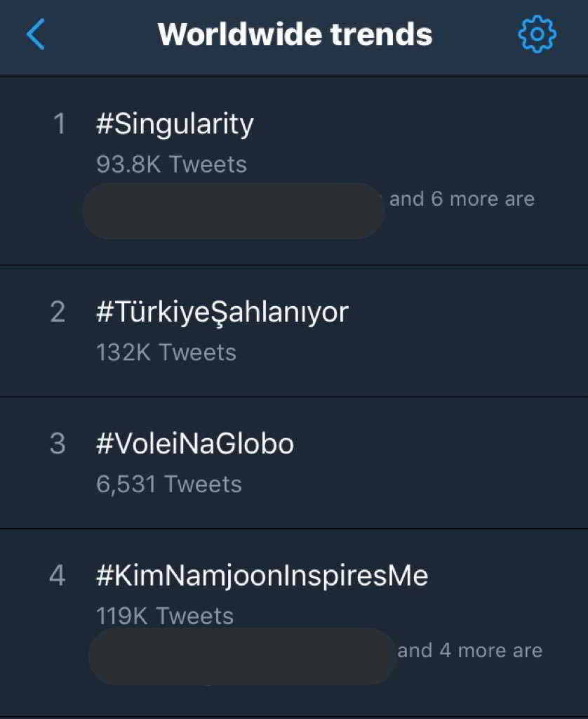Tap rank number 4 of trend list
Screen dimensions: 588x719
coord(58,576)
